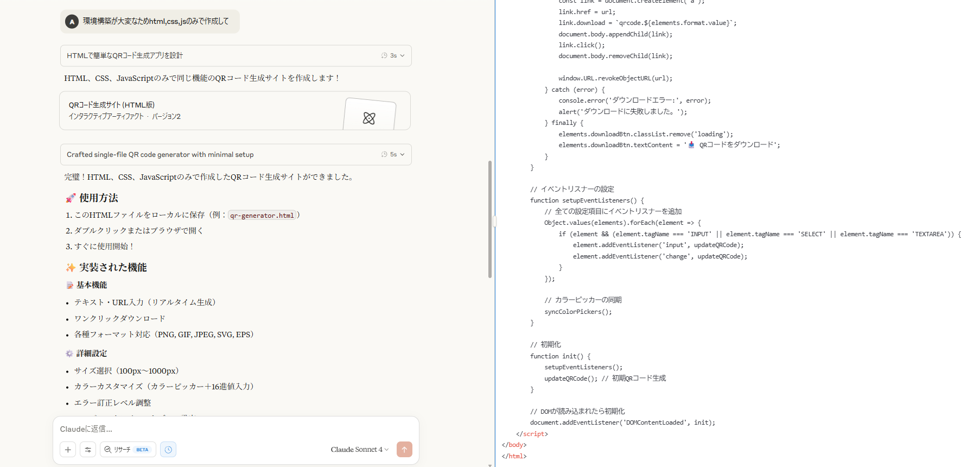Click the user avatar A badge
This screenshot has height=467, width=980.
pyautogui.click(x=72, y=22)
